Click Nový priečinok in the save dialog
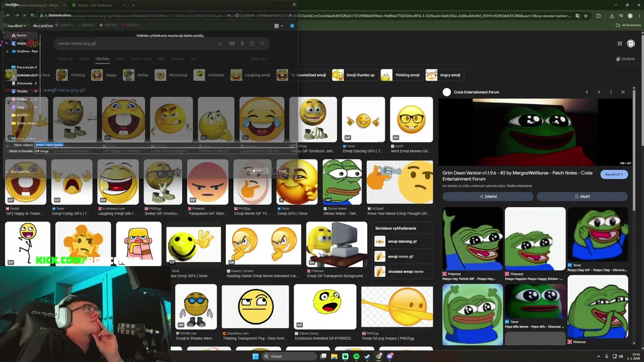This screenshot has width=644, height=362. pyautogui.click(x=43, y=26)
